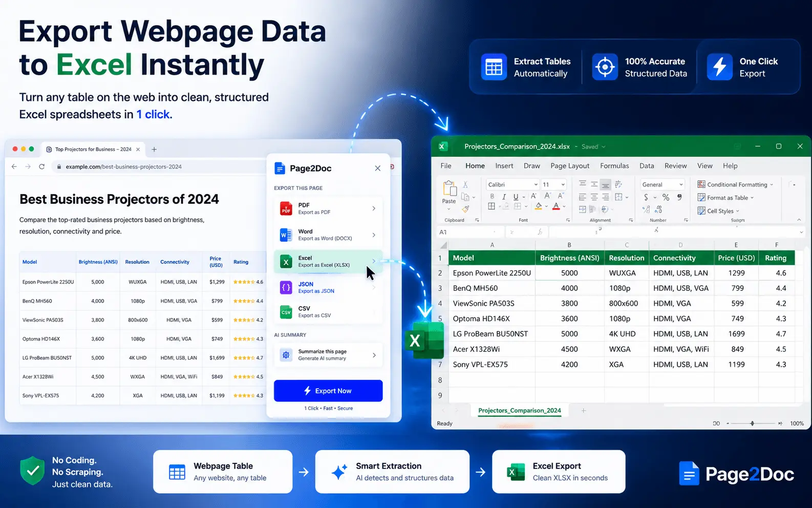Open the Saved status dropdown in title bar
The width and height of the screenshot is (812, 508).
click(x=604, y=147)
